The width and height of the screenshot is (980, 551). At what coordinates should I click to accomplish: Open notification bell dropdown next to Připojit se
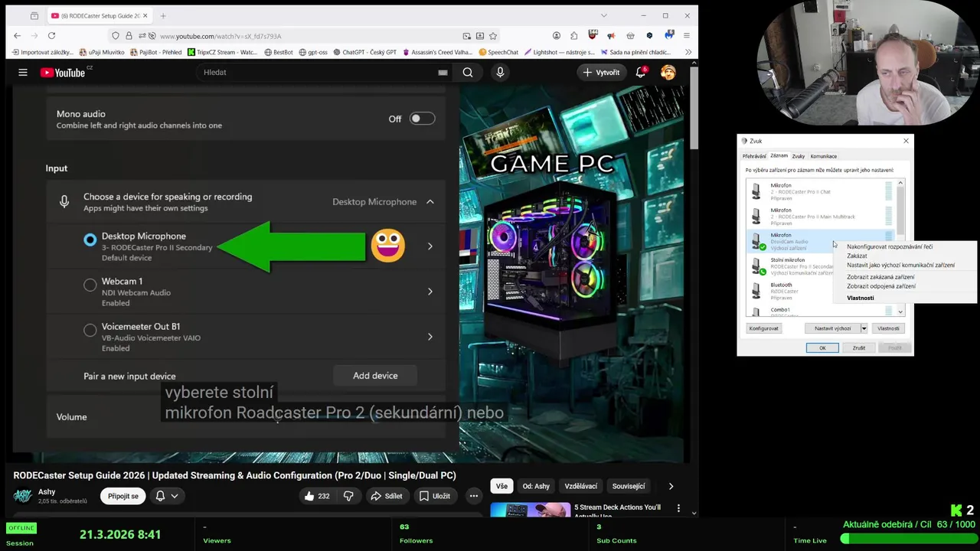click(168, 496)
